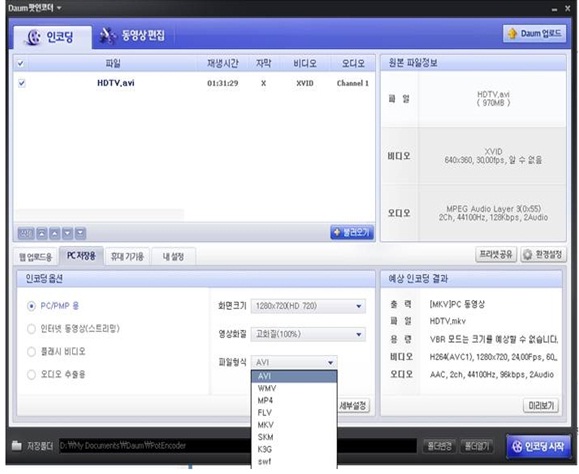
Task: Click the 폴더변경 button
Action: point(439,446)
